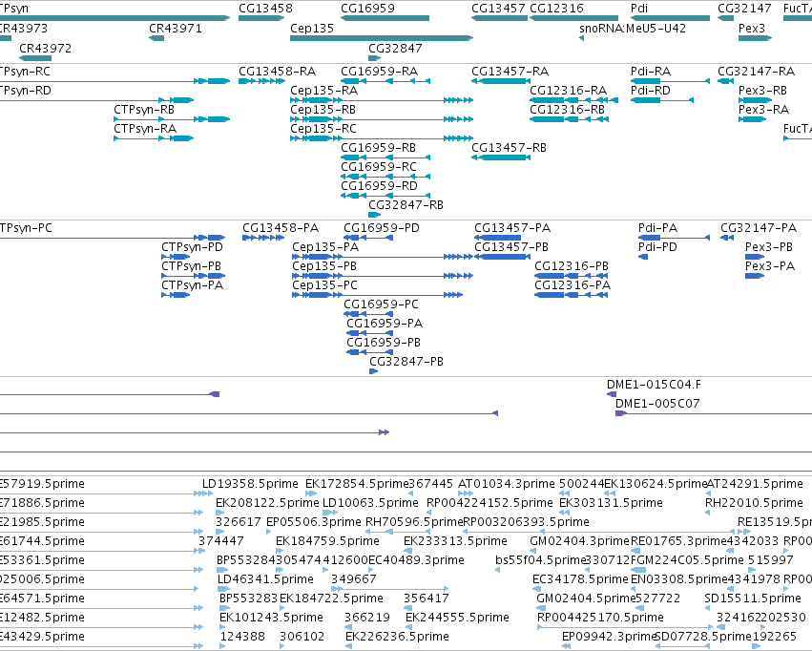The height and width of the screenshot is (651, 812).
Task: Open the CG12316 gene label
Action: 556,9
